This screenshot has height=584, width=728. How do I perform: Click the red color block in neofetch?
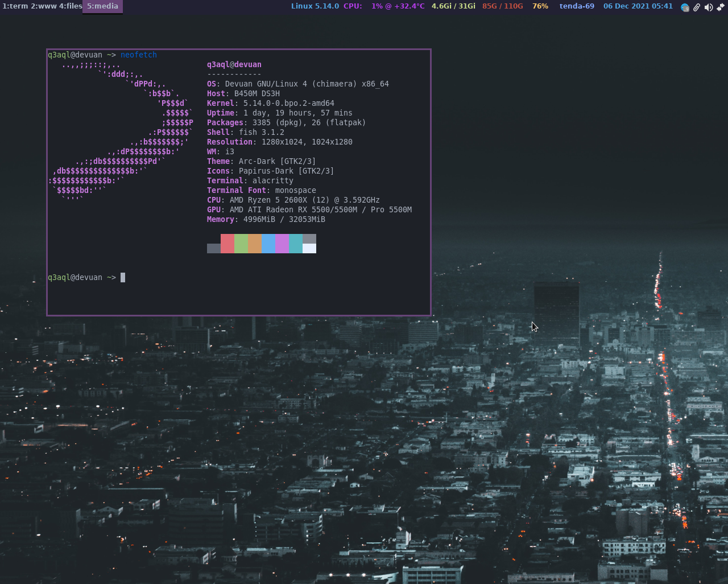click(x=227, y=244)
